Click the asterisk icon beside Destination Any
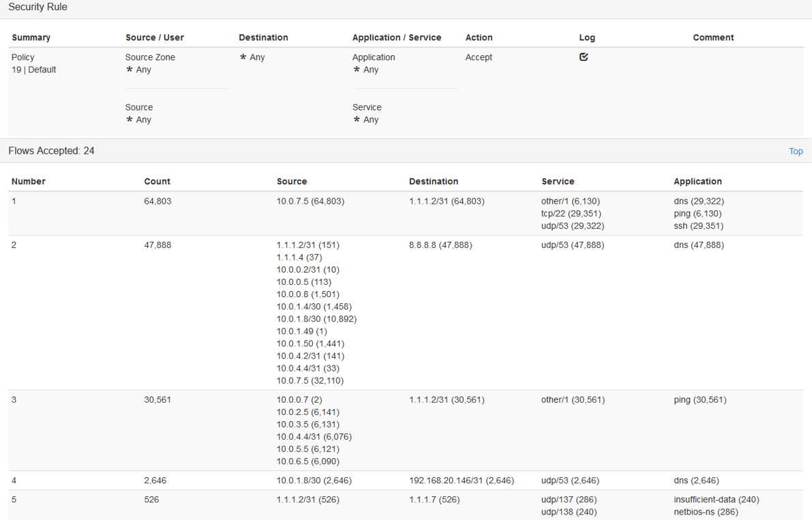This screenshot has height=520, width=812. pos(243,58)
